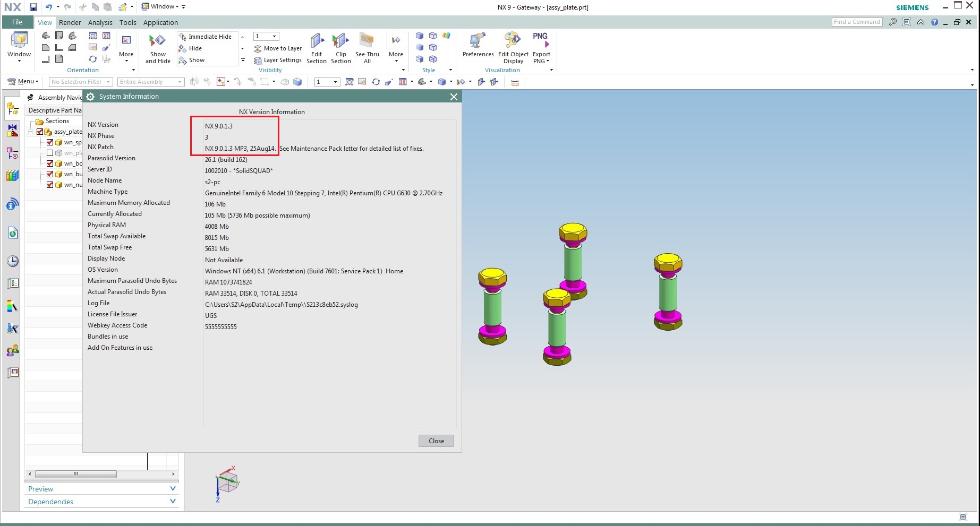980x526 pixels.
Task: Activate Clip Section tool
Action: tap(340, 48)
